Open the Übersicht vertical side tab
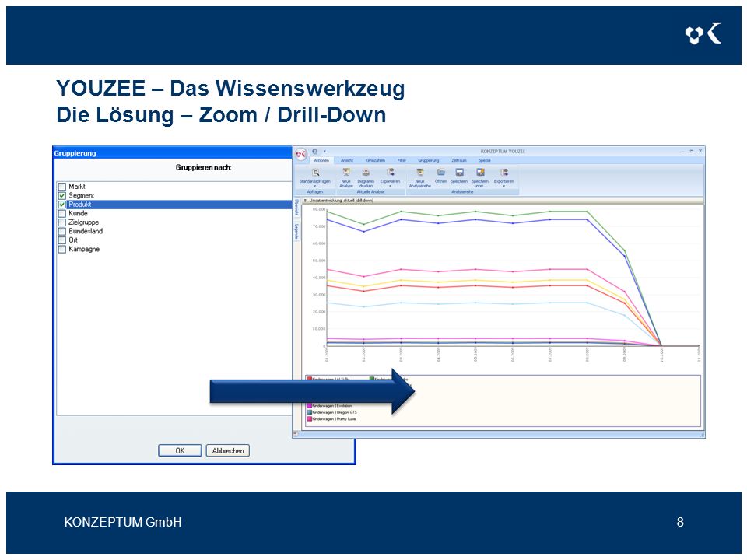The height and width of the screenshot is (560, 747). tap(296, 207)
